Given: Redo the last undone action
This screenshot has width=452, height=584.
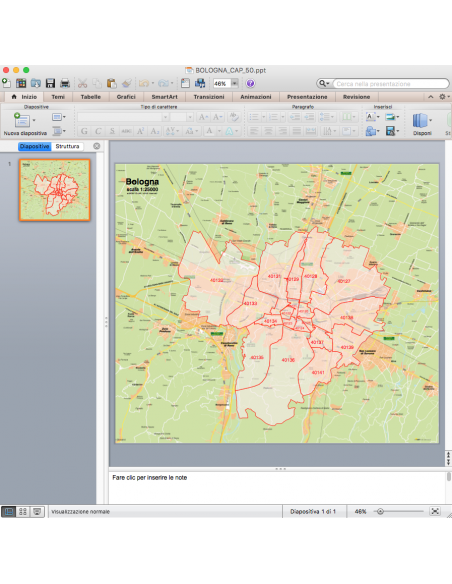Looking at the screenshot, I should [163, 83].
